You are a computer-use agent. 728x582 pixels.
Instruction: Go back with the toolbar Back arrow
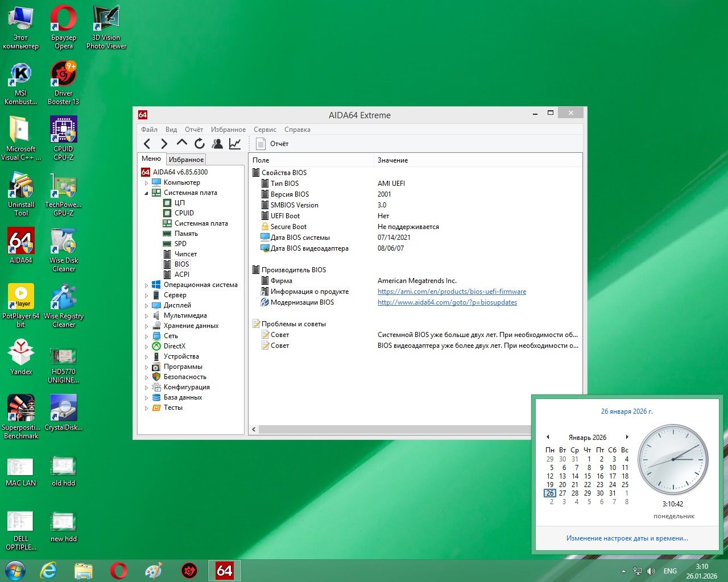(x=147, y=144)
